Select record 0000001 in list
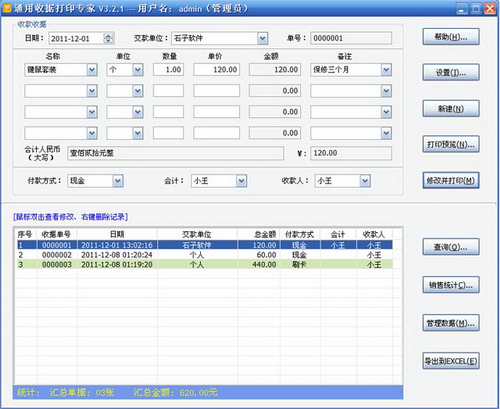 (205, 245)
